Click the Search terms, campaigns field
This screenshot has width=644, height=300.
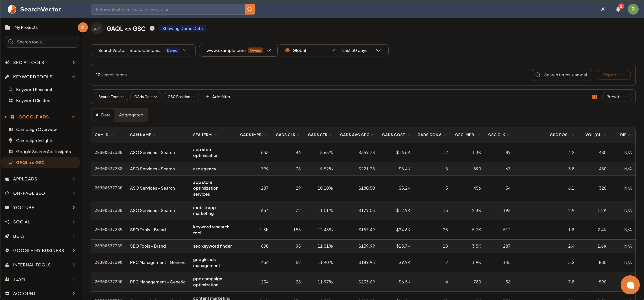(562, 75)
